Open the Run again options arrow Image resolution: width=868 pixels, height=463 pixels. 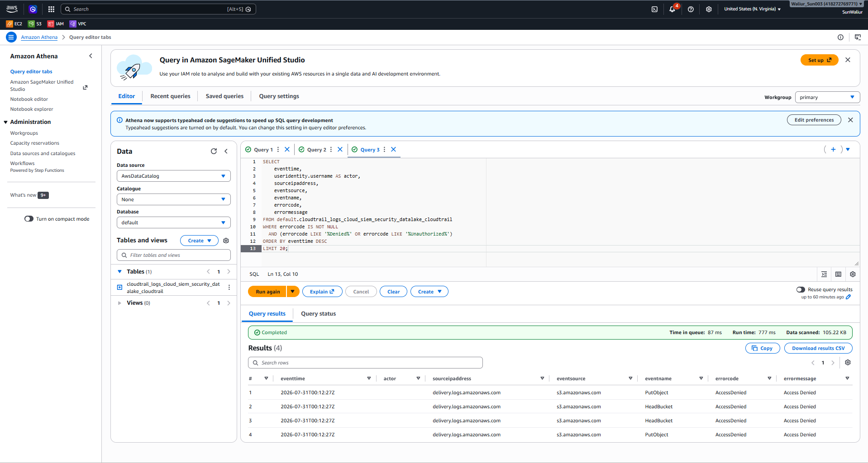(293, 292)
